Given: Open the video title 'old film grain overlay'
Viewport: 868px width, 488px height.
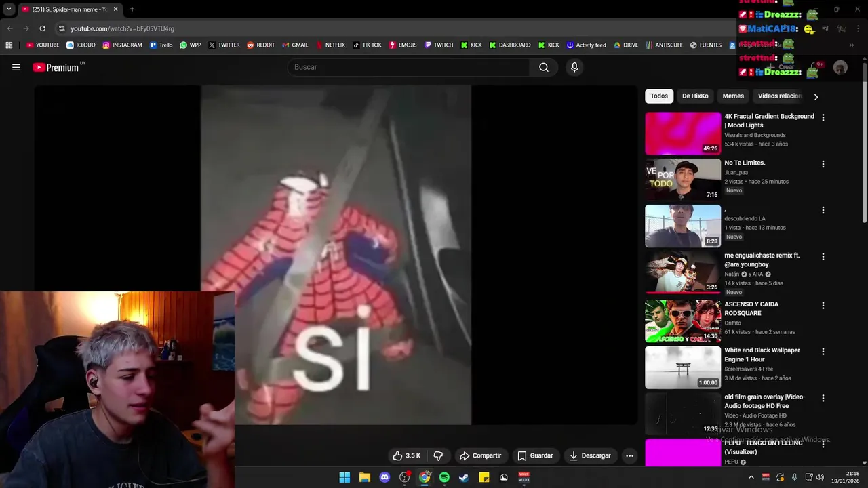Looking at the screenshot, I should click(x=764, y=401).
